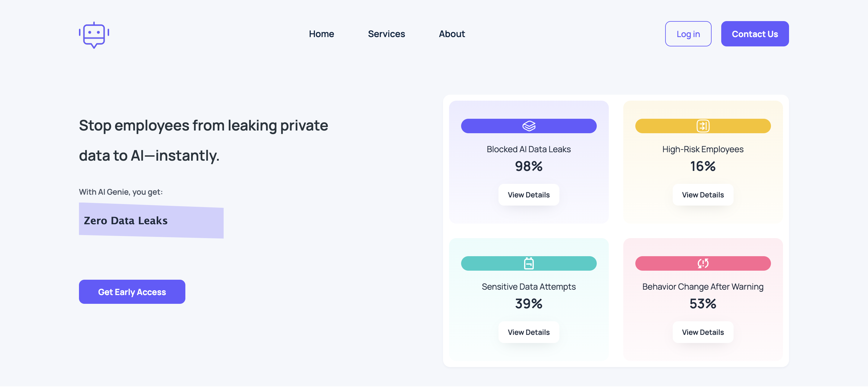Click the layers icon on purple bar

529,126
